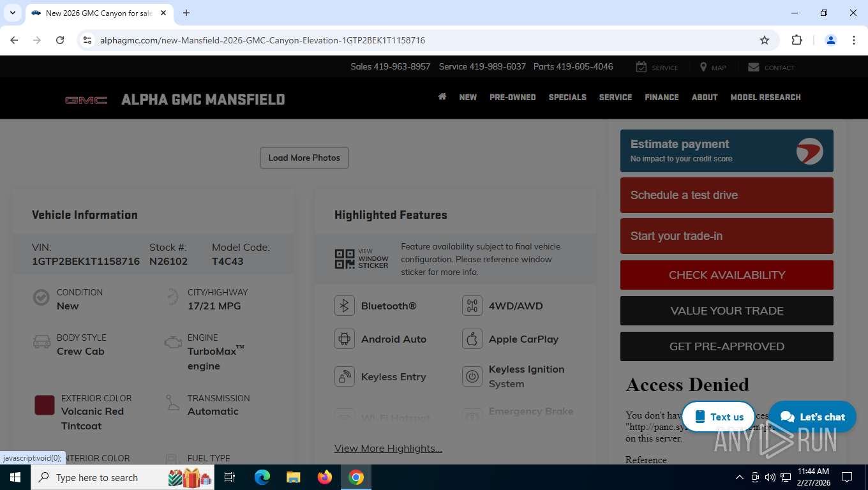Click the Let's chat button
This screenshot has height=490, width=868.
812,417
